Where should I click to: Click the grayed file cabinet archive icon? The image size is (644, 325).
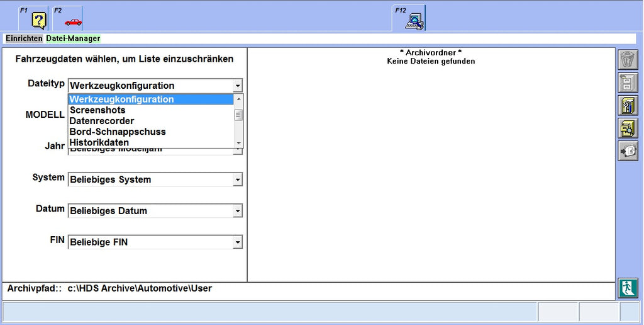tap(628, 83)
